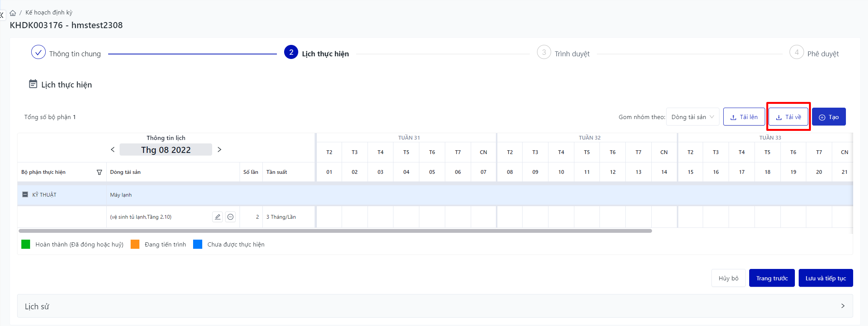This screenshot has height=326, width=868.
Task: Click the edit pencil icon in the asset row
Action: pyautogui.click(x=217, y=217)
